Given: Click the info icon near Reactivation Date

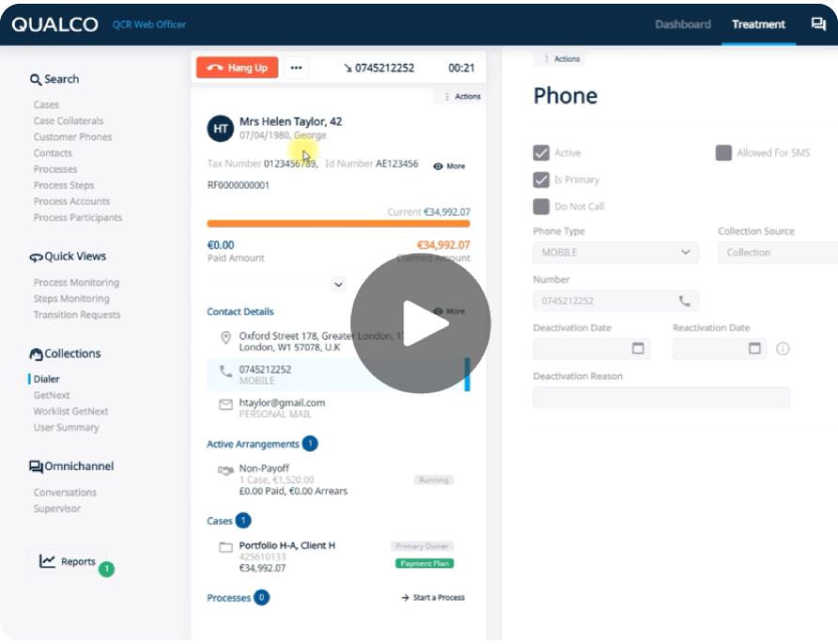Looking at the screenshot, I should tap(784, 348).
